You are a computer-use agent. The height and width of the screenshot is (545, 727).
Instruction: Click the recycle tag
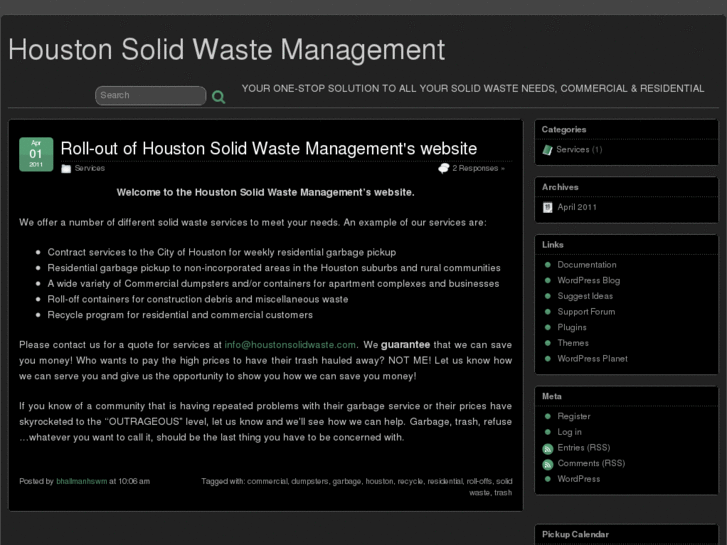[409, 481]
